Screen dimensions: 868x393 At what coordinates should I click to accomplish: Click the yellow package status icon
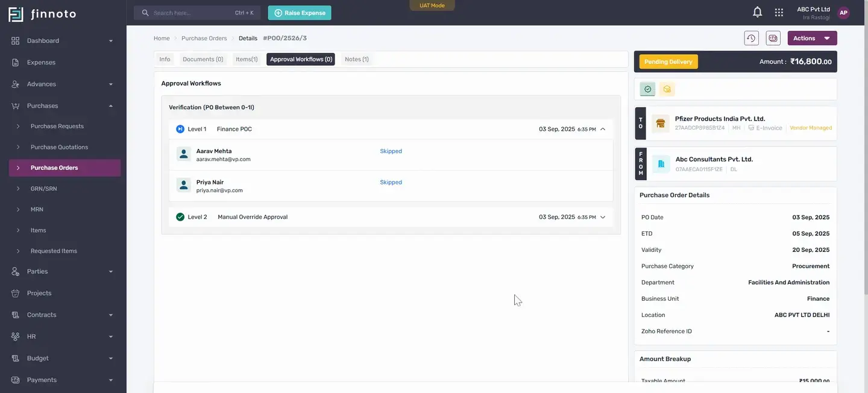[667, 89]
